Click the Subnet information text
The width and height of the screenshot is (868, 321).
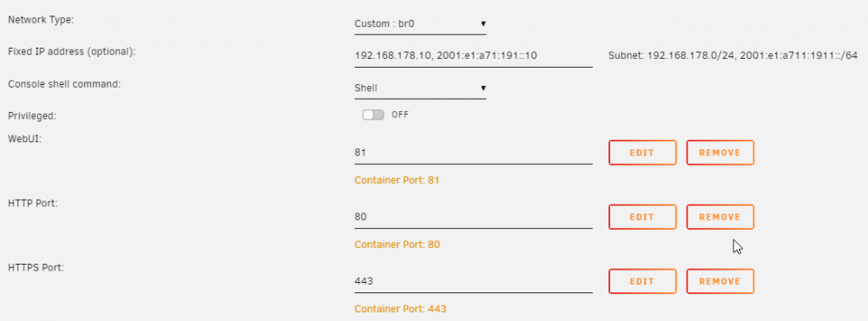[x=733, y=56]
